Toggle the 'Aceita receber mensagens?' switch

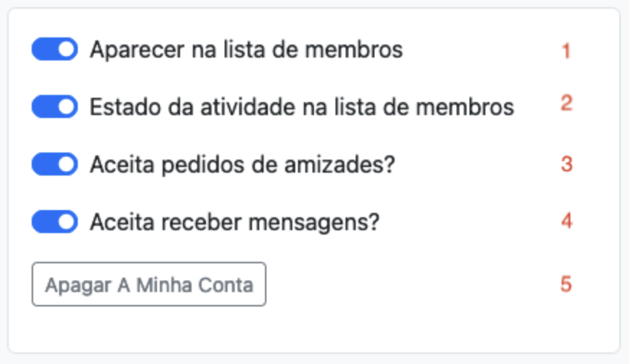point(55,222)
